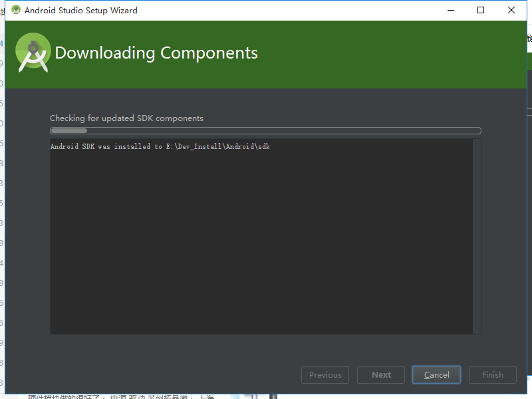Click the Previous button
Viewport: 532px width, 399px height.
pyautogui.click(x=325, y=375)
